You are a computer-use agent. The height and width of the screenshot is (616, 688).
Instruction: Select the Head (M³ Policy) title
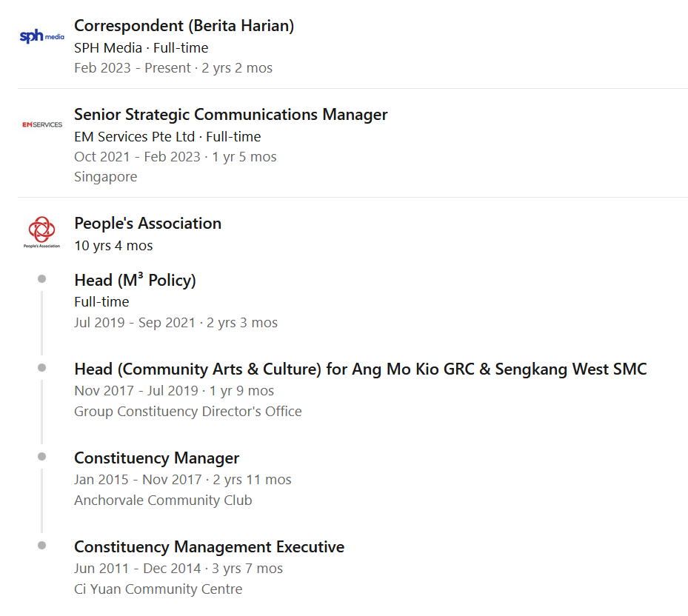tap(135, 280)
